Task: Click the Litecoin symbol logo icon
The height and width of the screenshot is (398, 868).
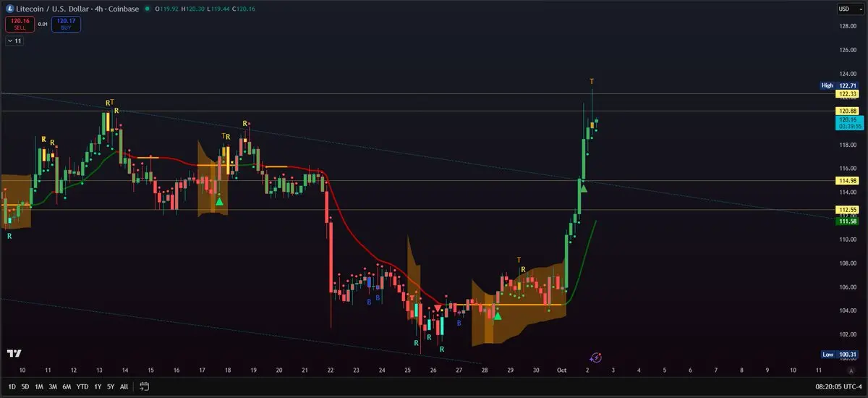Action: point(9,9)
